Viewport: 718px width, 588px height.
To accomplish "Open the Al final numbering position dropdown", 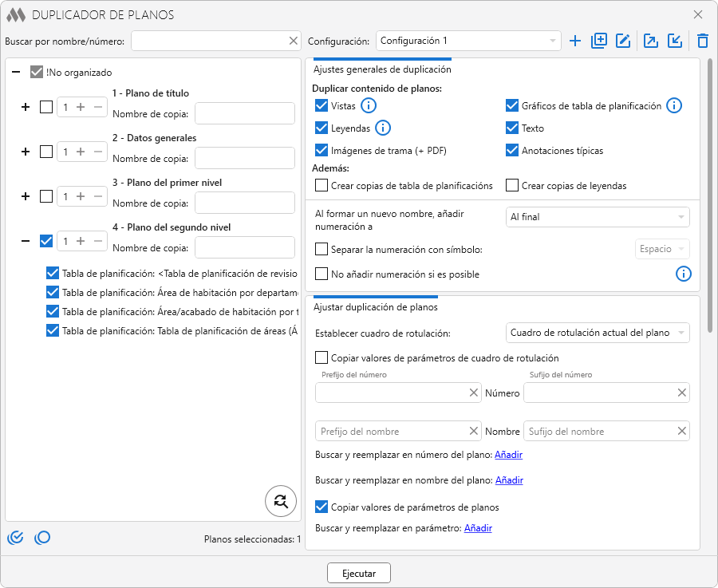I will [x=598, y=217].
